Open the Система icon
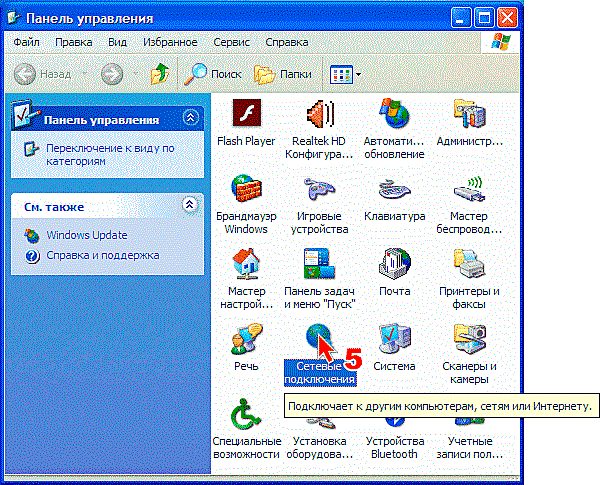This screenshot has height=485, width=600. pos(395,338)
